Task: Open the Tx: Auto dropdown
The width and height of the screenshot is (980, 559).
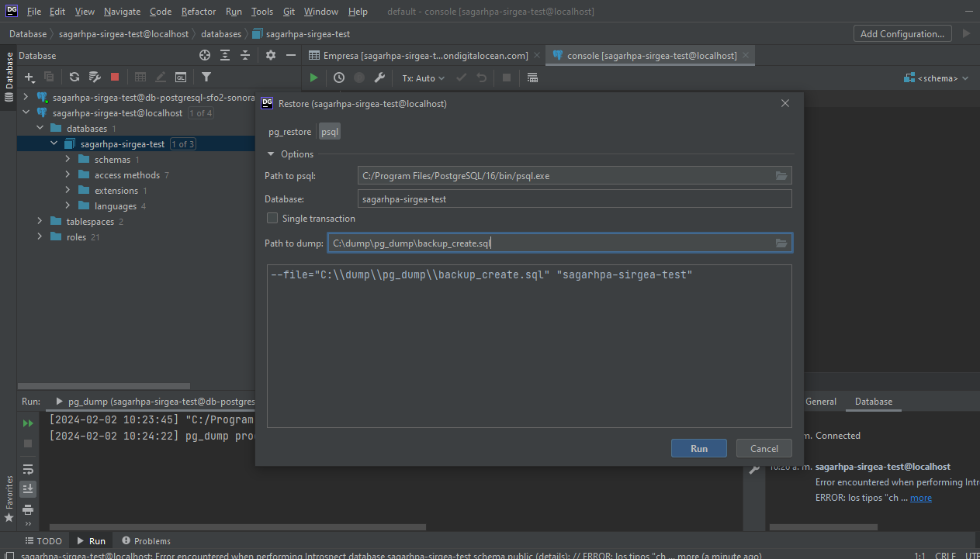Action: (423, 78)
